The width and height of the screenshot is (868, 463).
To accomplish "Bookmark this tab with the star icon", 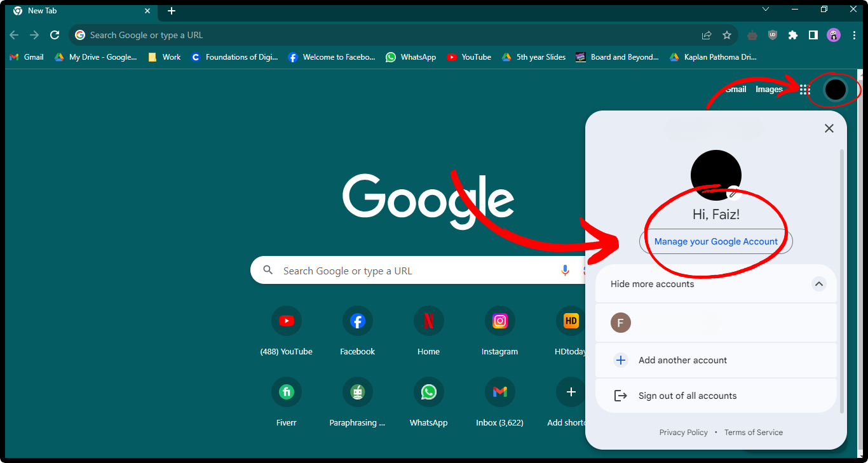I will [x=727, y=35].
